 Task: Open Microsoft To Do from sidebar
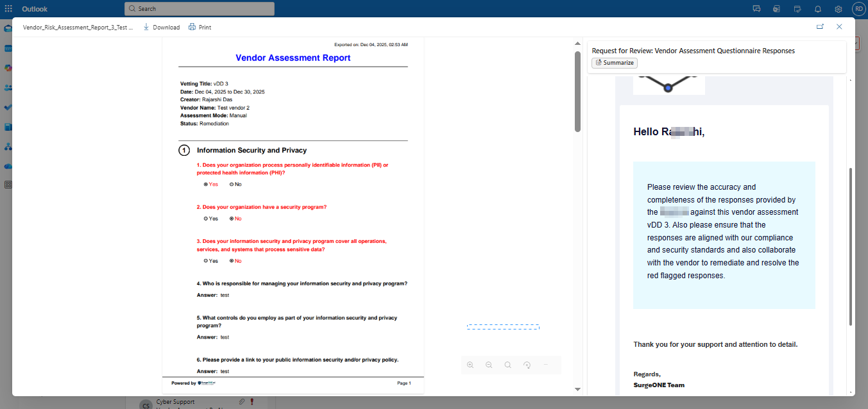(x=8, y=107)
